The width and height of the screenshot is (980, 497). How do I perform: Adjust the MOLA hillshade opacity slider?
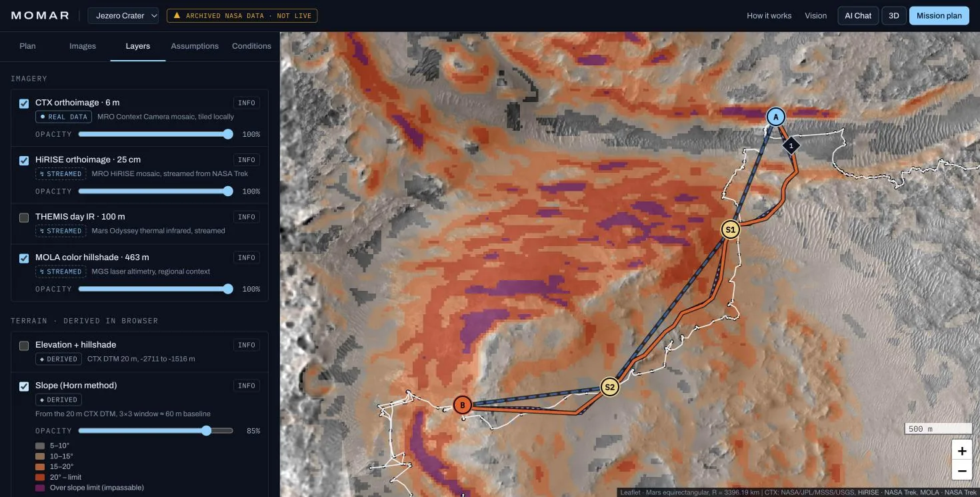(x=156, y=289)
